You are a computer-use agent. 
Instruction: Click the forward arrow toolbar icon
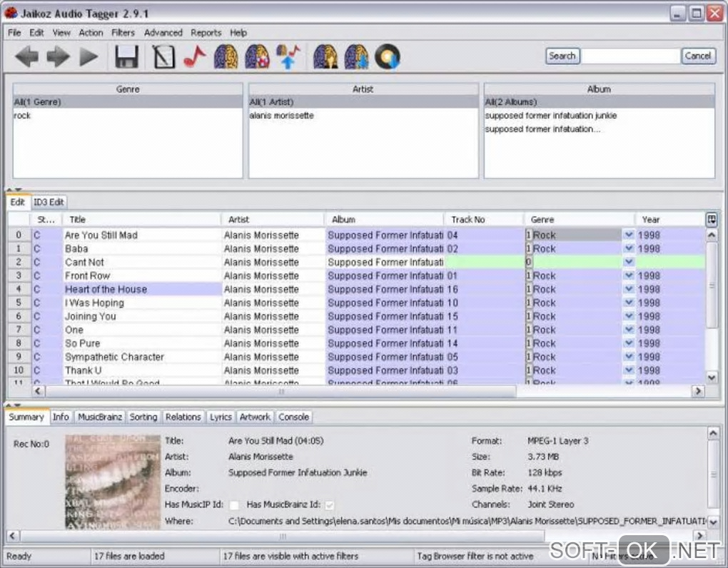tap(58, 57)
